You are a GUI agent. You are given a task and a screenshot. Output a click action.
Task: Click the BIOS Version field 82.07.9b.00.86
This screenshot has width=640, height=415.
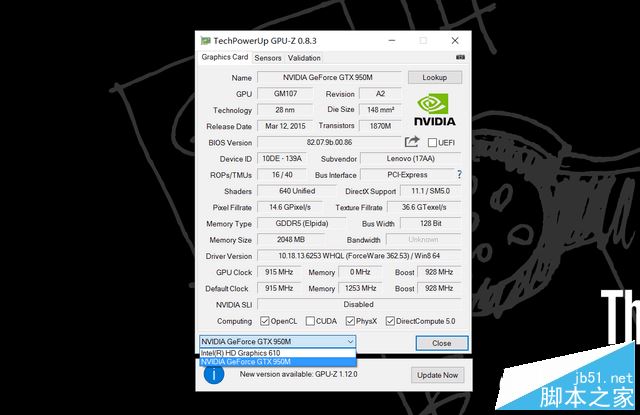(x=329, y=142)
